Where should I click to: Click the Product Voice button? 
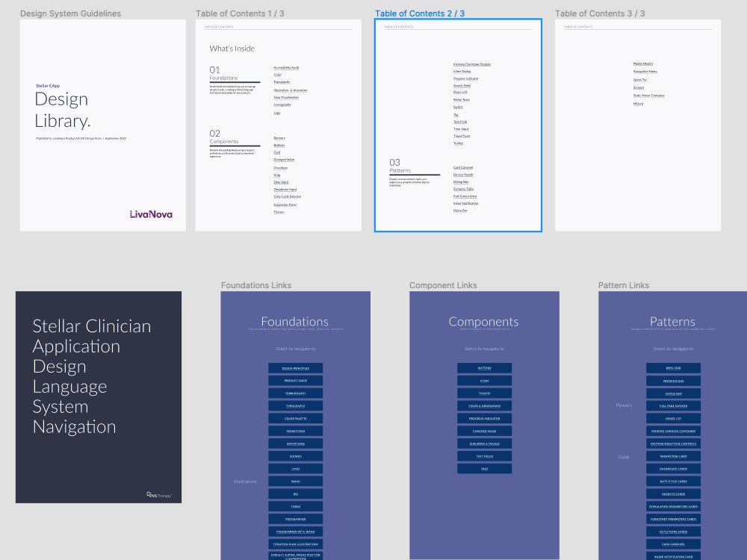(295, 381)
